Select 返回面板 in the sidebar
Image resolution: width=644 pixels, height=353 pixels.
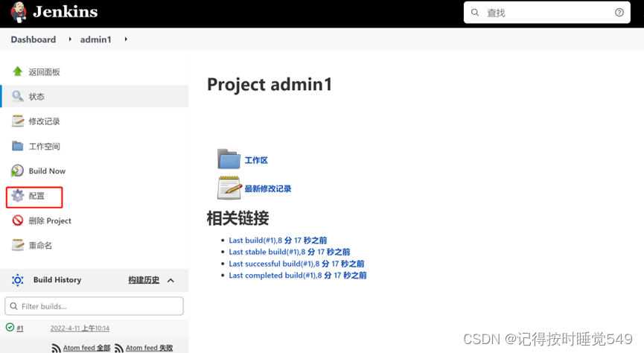[x=45, y=72]
